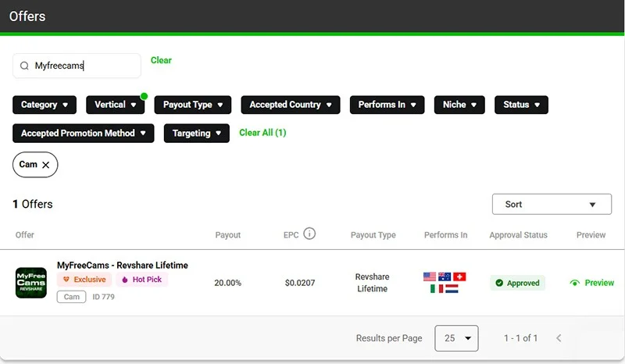Open the Performs In filter dropdown
625x364 pixels.
(x=387, y=105)
